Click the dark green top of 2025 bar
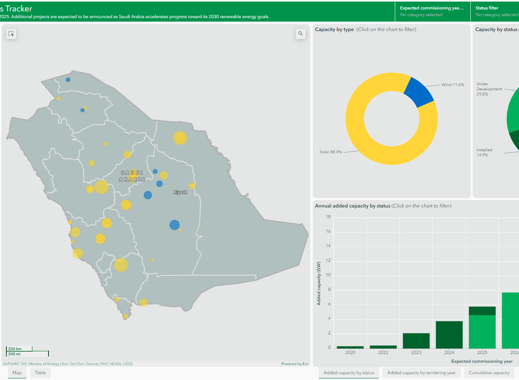519x380 pixels. pos(482,311)
